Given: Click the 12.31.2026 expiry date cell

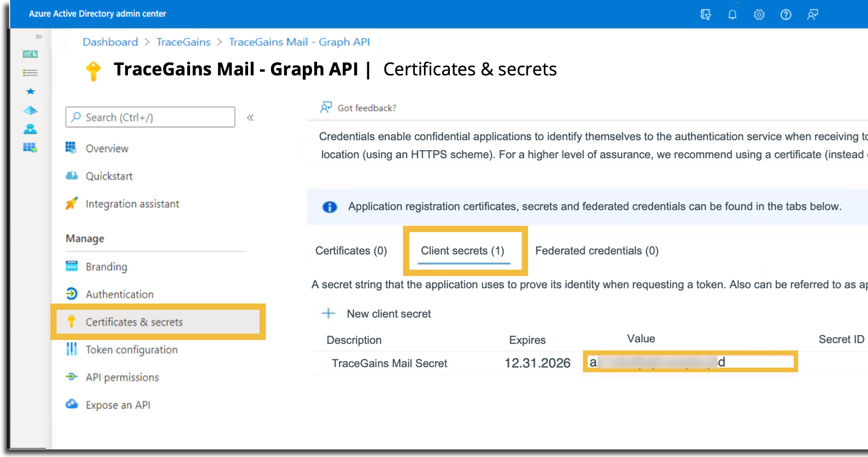Looking at the screenshot, I should 537,363.
